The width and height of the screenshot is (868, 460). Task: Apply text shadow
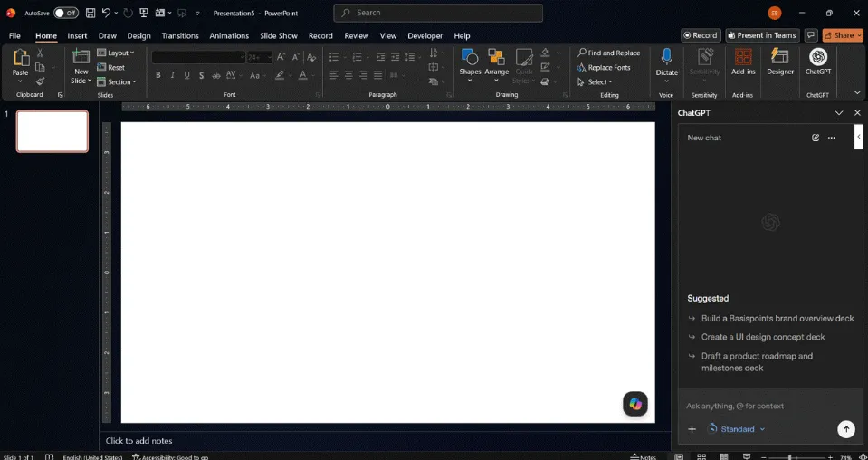[x=202, y=75]
